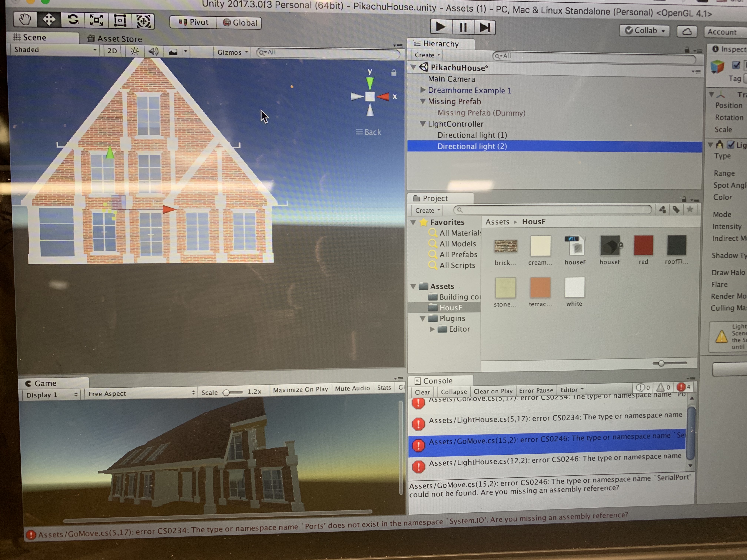The image size is (747, 560).
Task: Expand Dreamhome Example 1 in Hierarchy
Action: click(422, 90)
